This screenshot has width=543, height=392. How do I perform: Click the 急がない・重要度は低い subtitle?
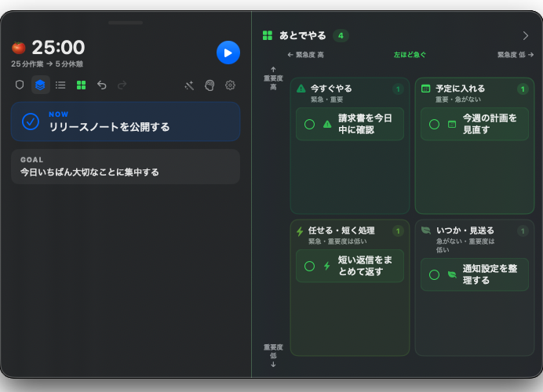[x=465, y=245]
